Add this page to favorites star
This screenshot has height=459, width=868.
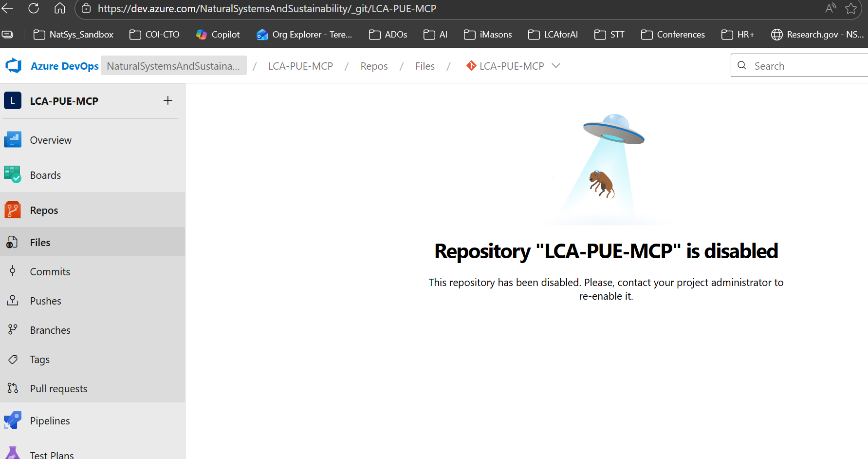851,8
